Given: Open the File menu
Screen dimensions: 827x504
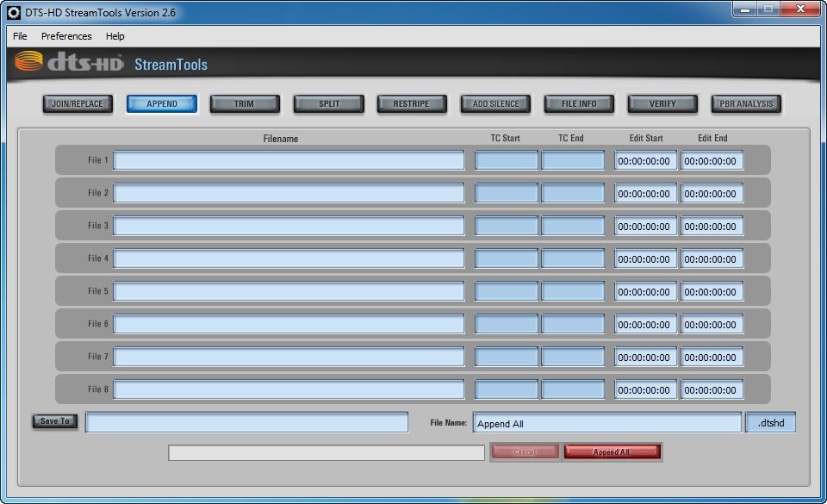Looking at the screenshot, I should (x=20, y=36).
